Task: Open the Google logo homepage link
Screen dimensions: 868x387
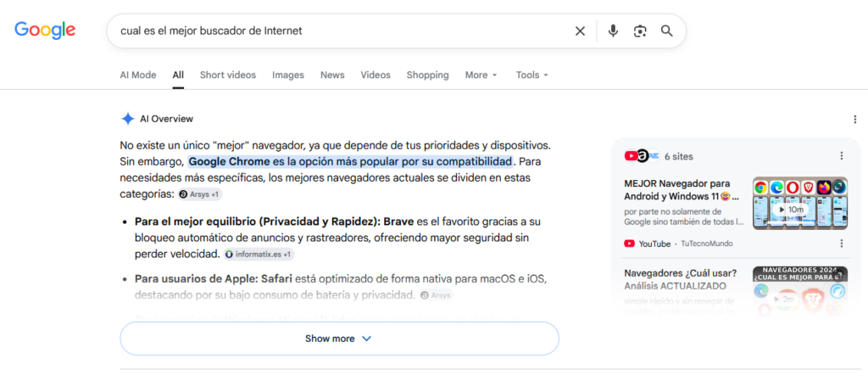Action: coord(45,31)
